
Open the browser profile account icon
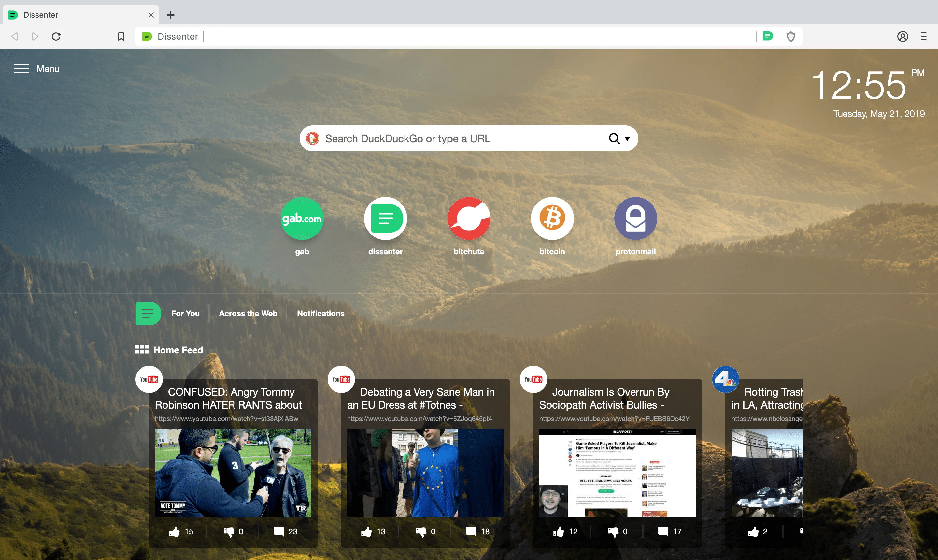903,36
